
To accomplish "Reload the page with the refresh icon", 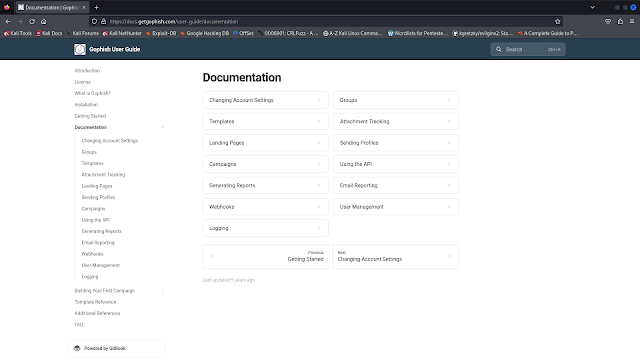I will 32,22.
